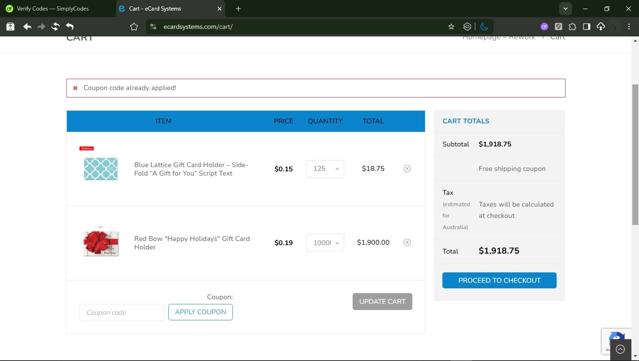Open the Red Bow Happy Holidays product link
Image resolution: width=639 pixels, height=361 pixels.
pyautogui.click(x=192, y=243)
